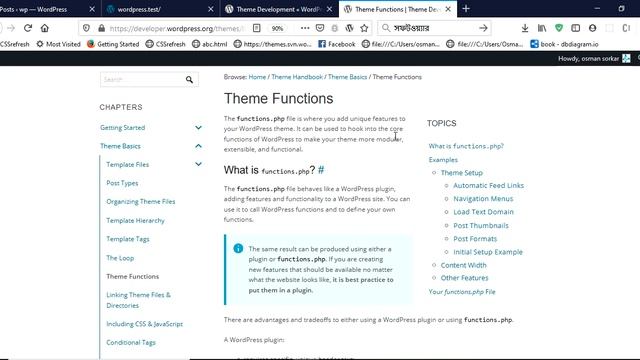Jump to Content Width topic
Image resolution: width=640 pixels, height=360 pixels.
point(463,265)
